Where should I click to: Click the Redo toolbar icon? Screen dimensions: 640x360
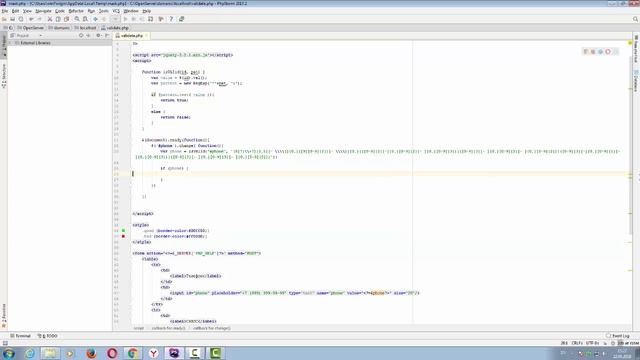coord(40,19)
